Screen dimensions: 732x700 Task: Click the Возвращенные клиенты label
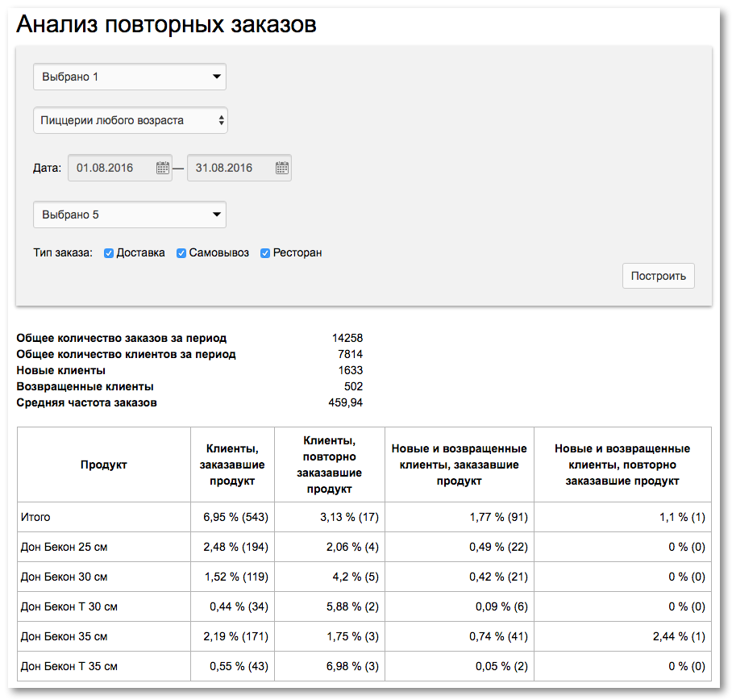85,386
